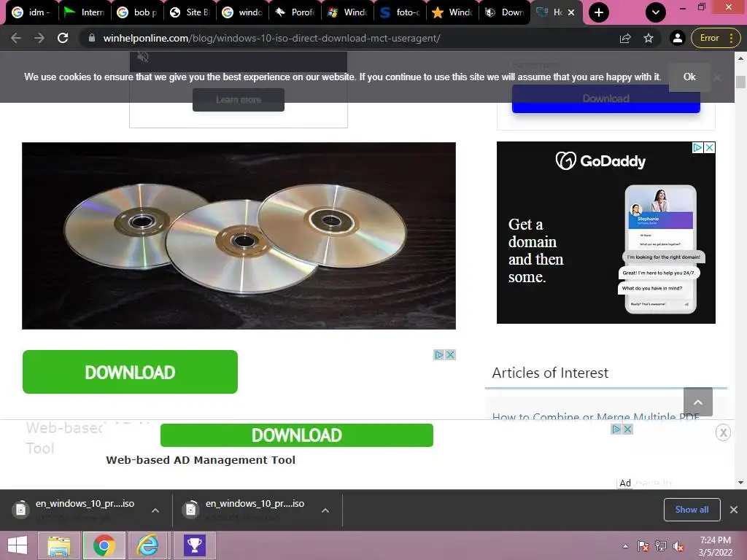The image size is (747, 560).
Task: Open Action Center flag icon
Action: [643, 546]
